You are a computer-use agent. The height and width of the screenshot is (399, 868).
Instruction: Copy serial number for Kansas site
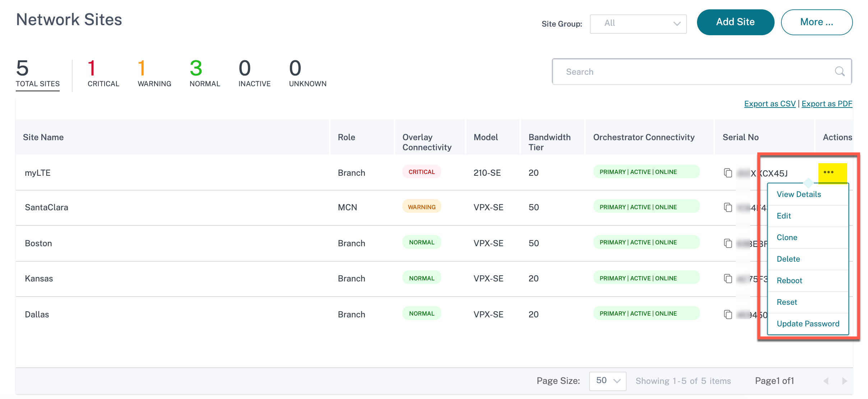tap(728, 279)
